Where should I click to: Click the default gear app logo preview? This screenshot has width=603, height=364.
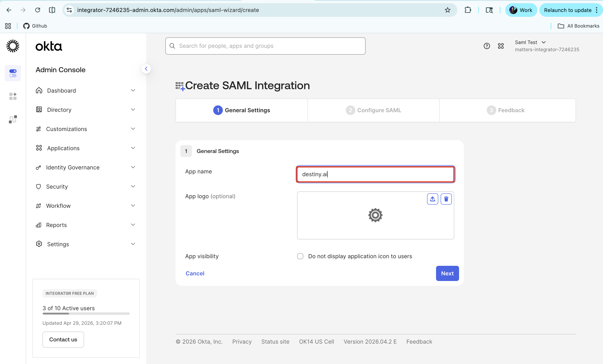coord(375,215)
